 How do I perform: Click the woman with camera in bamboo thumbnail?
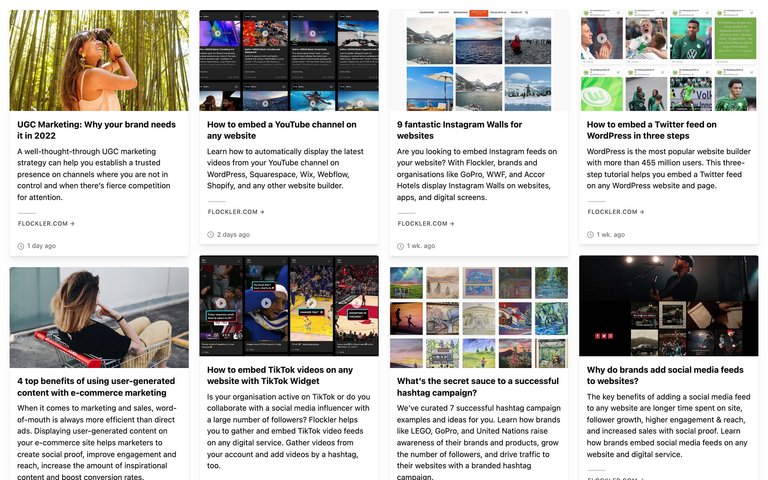point(99,60)
